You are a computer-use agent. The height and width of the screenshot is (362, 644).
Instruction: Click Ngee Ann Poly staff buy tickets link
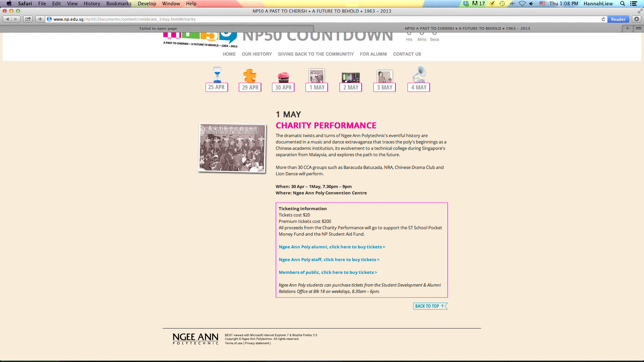click(x=329, y=259)
